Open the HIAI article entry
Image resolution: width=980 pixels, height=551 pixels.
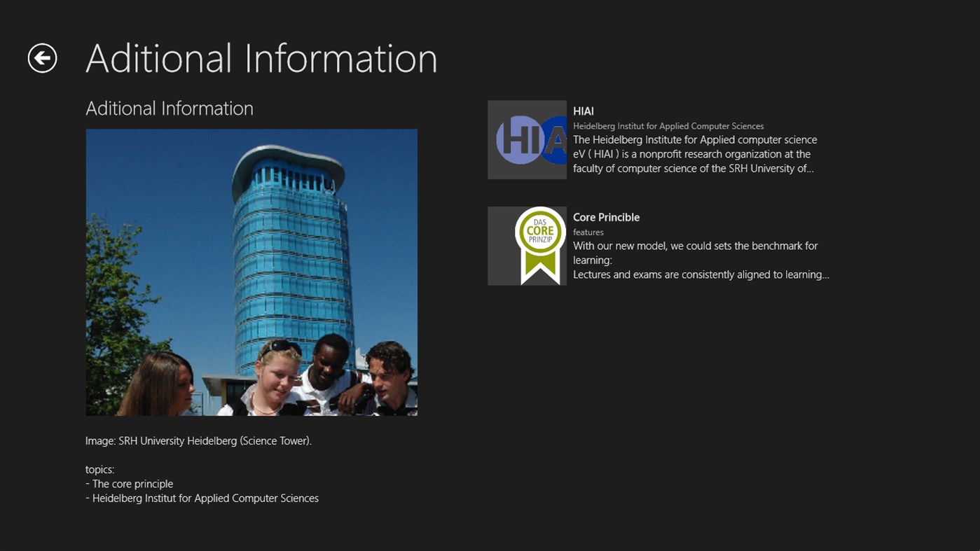click(658, 139)
